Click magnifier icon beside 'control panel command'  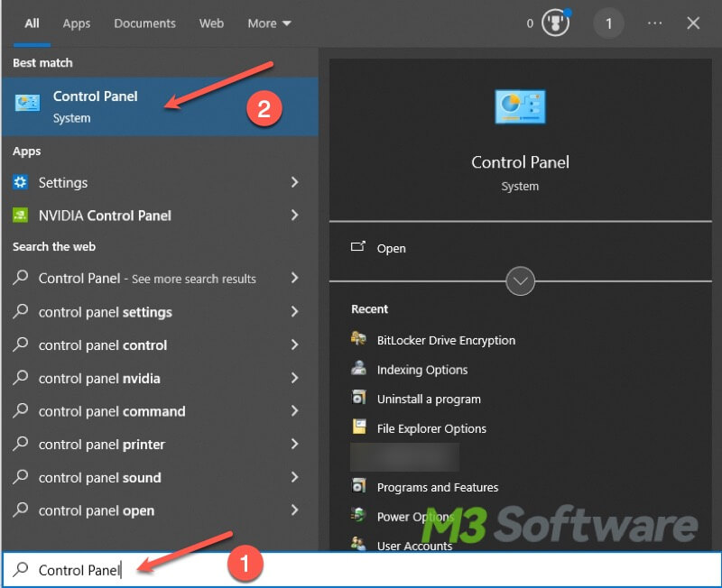click(x=20, y=410)
